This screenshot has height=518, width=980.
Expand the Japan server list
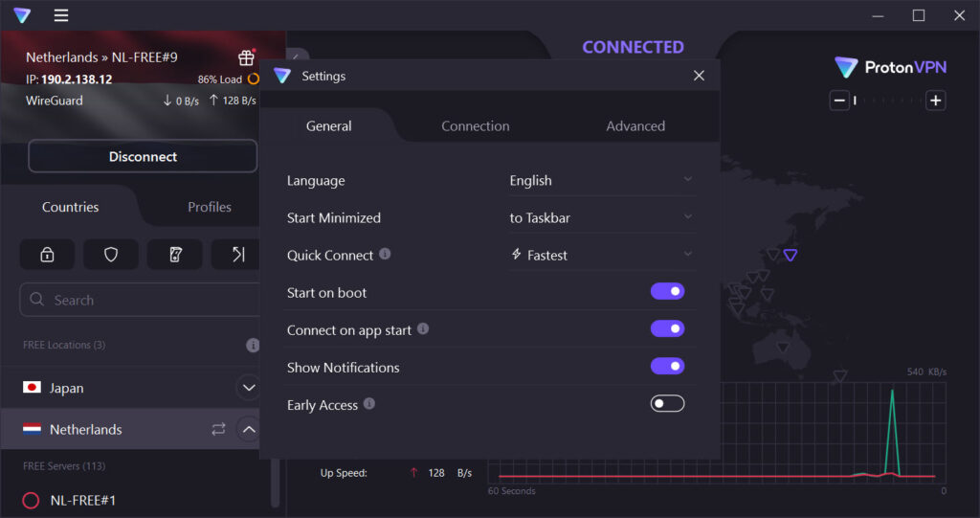tap(249, 387)
